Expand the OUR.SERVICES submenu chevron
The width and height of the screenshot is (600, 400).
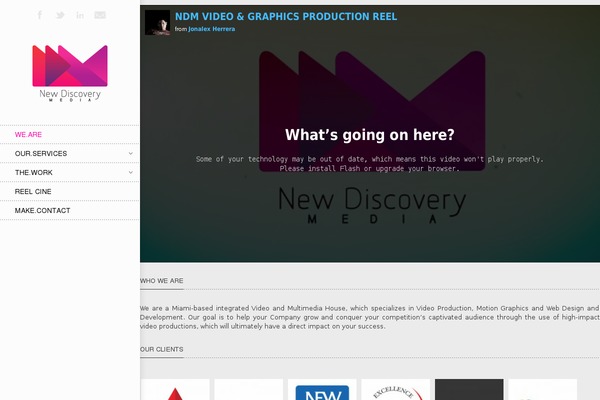[x=130, y=153]
